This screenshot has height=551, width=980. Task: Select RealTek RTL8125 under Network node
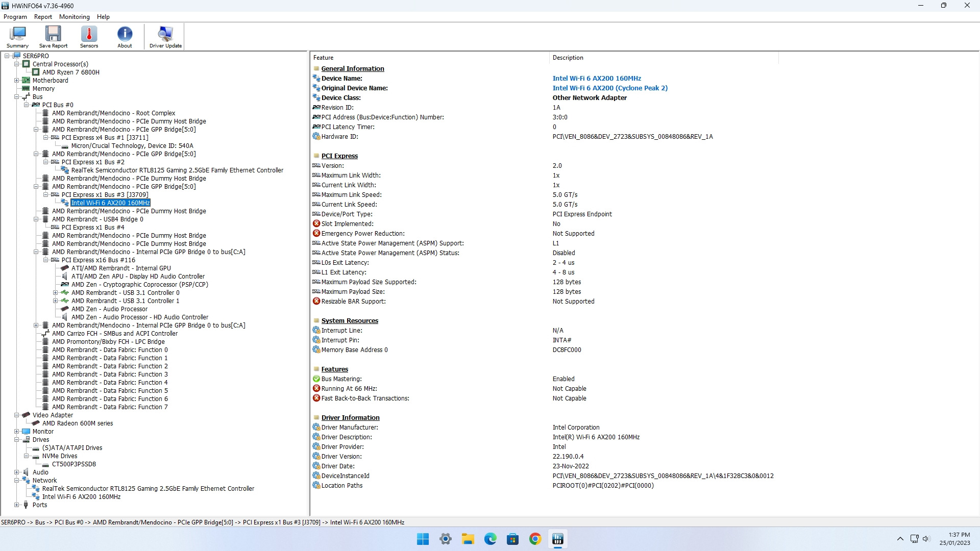[148, 489]
